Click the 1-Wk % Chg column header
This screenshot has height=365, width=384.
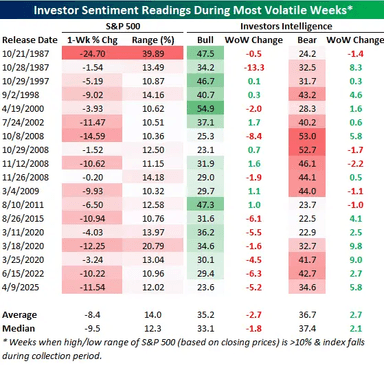[92, 40]
